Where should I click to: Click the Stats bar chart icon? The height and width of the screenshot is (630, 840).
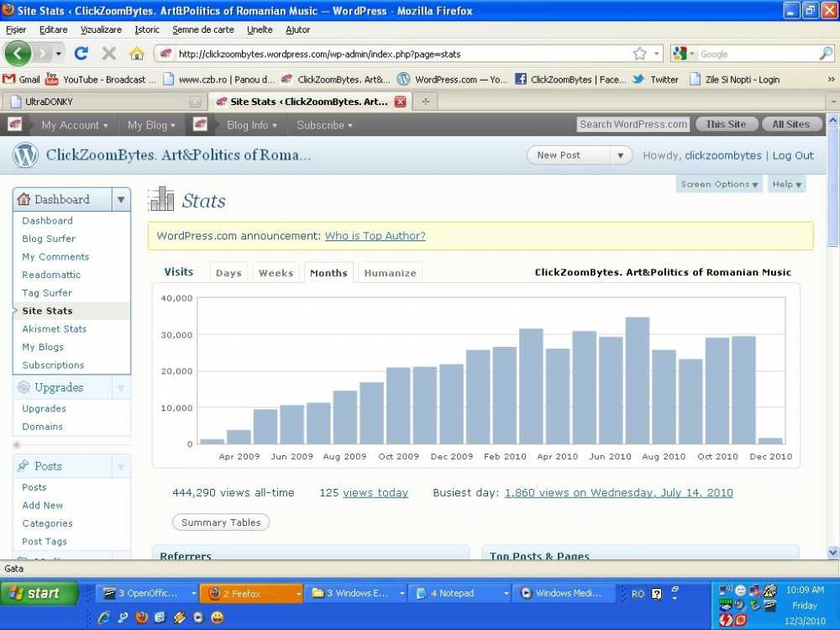tap(161, 199)
